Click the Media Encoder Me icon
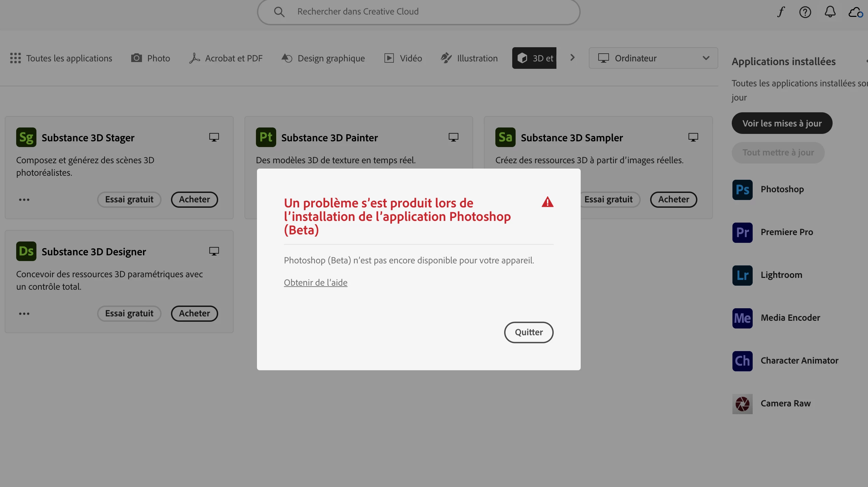This screenshot has height=487, width=868. coord(742,318)
